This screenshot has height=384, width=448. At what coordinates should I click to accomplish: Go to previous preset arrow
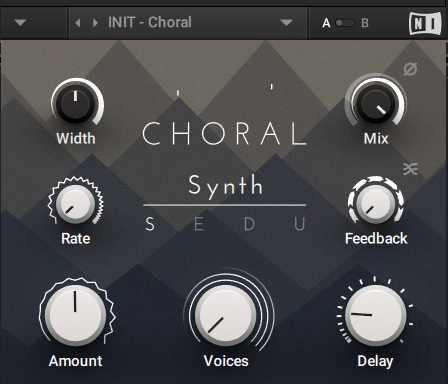click(x=78, y=23)
